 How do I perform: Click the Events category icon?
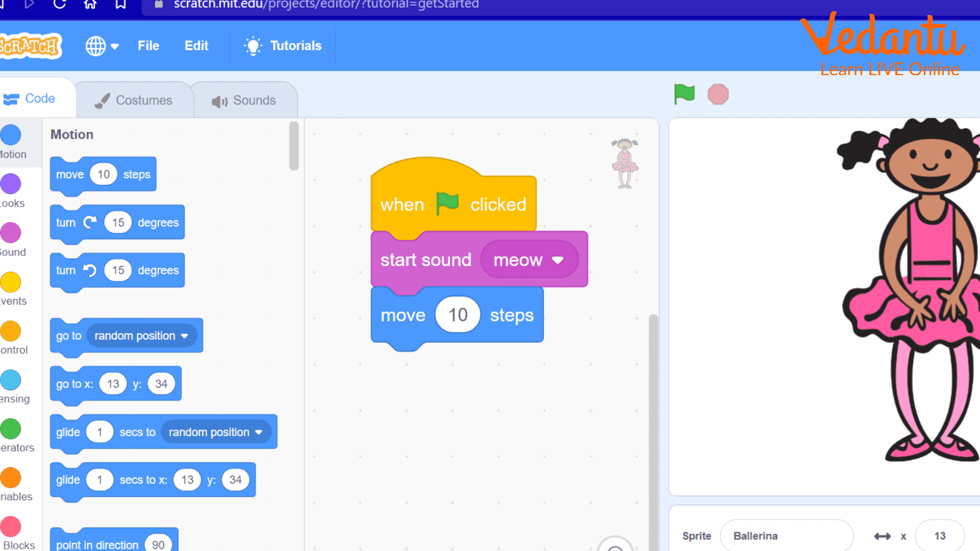[x=11, y=283]
